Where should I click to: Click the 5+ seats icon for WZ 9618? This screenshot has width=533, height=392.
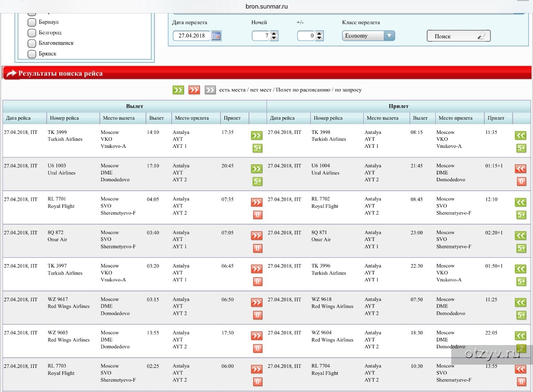(521, 315)
